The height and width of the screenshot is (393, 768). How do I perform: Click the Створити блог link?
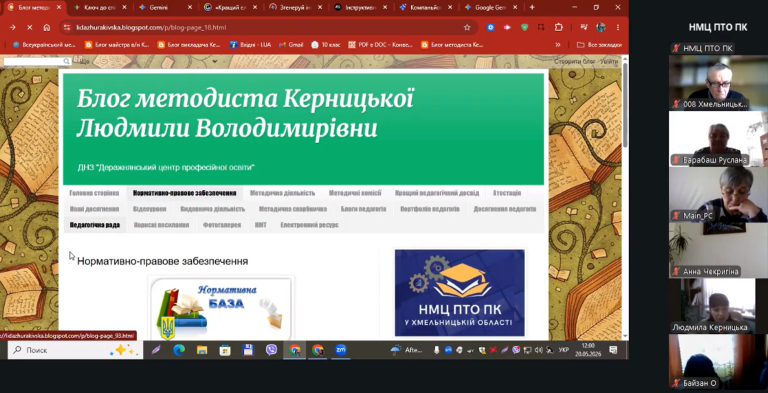pyautogui.click(x=576, y=62)
